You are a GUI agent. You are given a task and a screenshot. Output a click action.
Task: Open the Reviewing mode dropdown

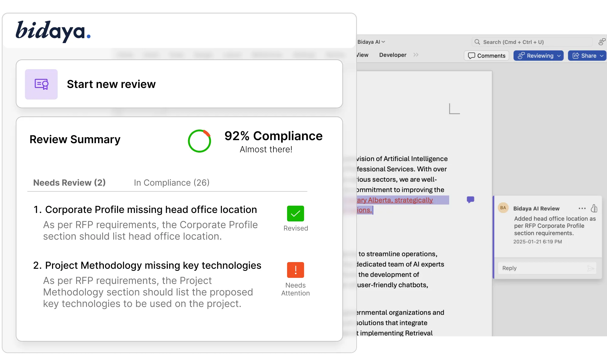538,56
